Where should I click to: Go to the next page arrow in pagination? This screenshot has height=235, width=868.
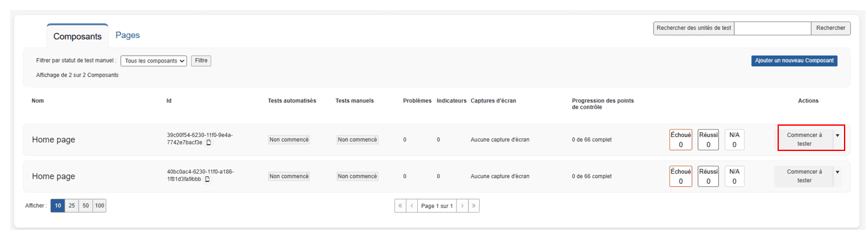(462, 206)
